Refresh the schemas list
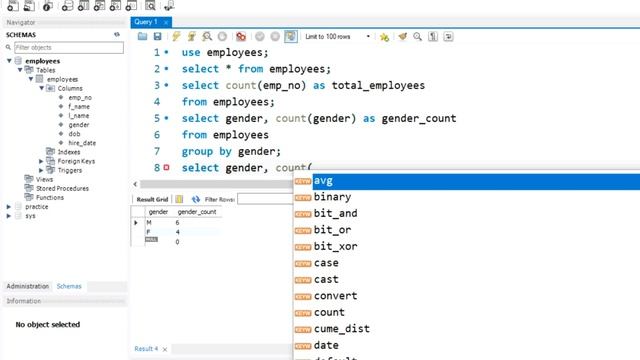Viewport: 640px width, 360px height. (117, 35)
